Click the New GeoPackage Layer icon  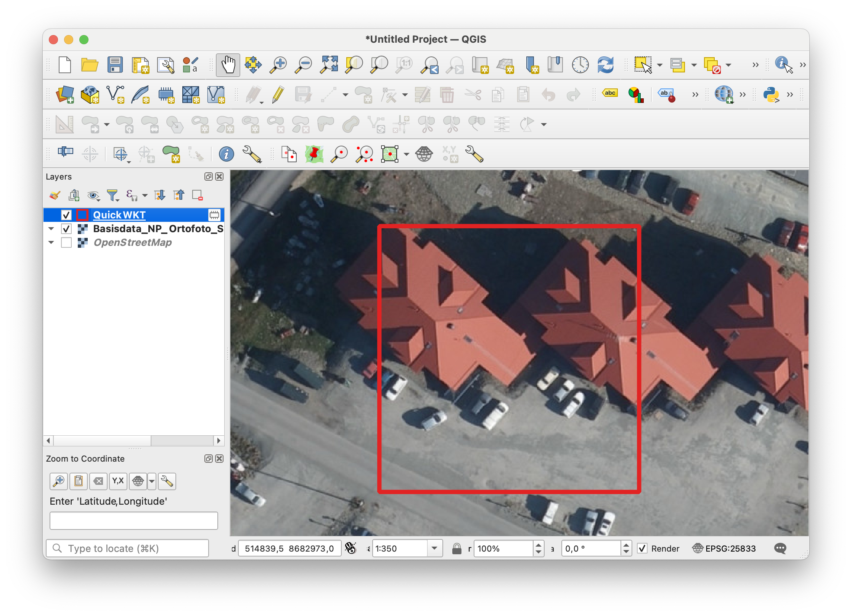pyautogui.click(x=90, y=95)
